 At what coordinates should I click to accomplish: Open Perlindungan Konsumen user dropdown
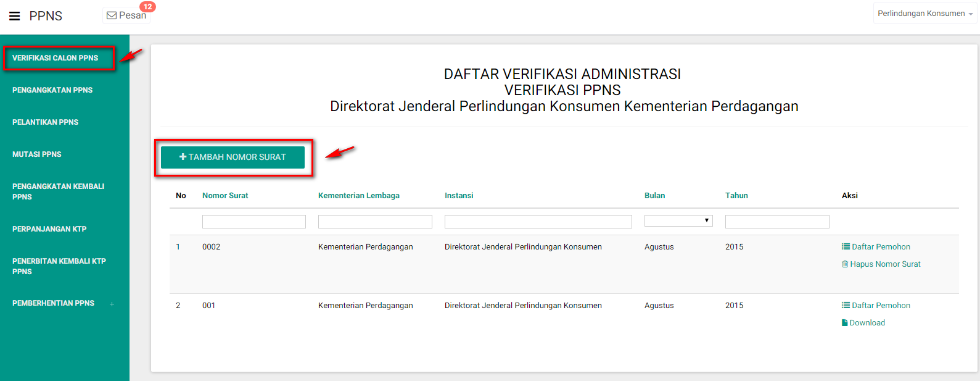click(924, 14)
